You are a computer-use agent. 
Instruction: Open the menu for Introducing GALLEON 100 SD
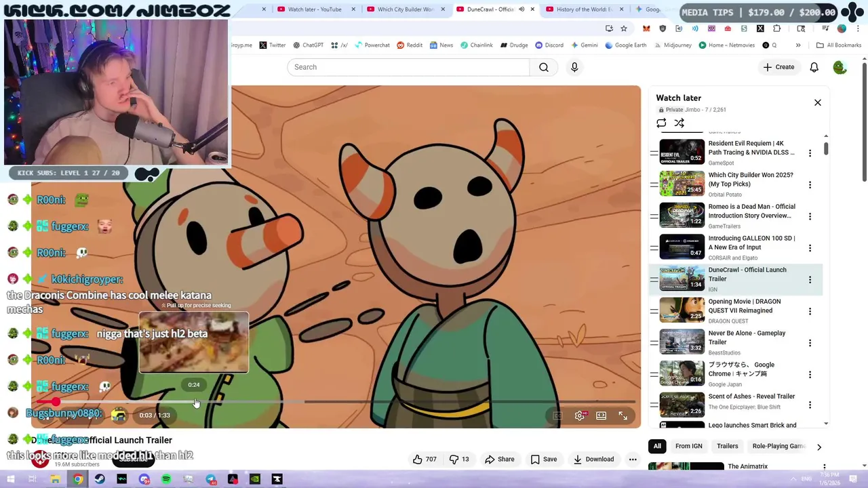tap(810, 248)
